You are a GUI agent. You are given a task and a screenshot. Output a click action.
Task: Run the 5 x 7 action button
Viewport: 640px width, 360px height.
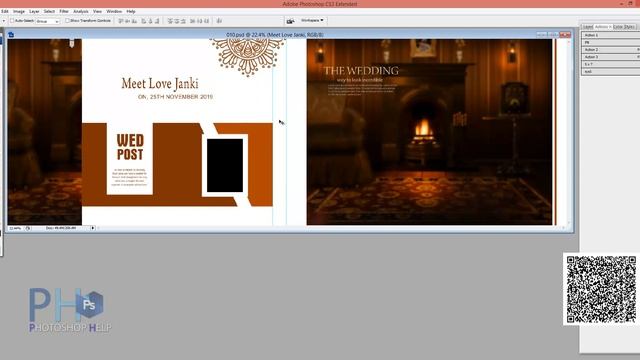611,64
